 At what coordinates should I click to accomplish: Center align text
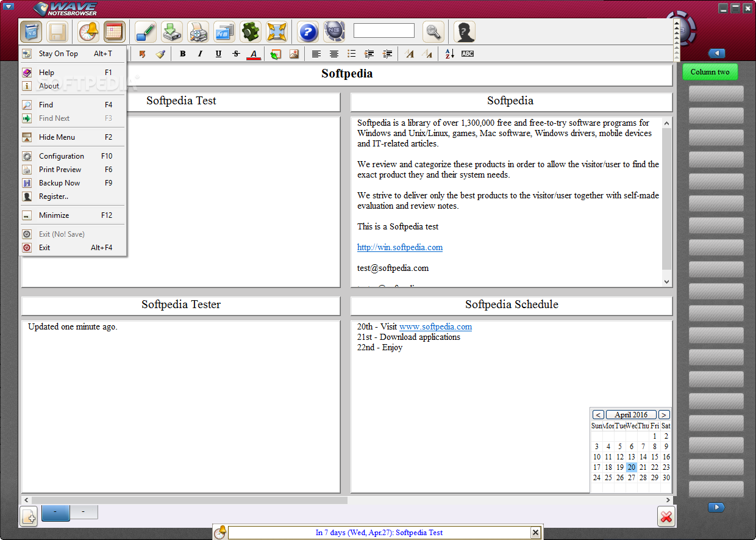[x=333, y=54]
